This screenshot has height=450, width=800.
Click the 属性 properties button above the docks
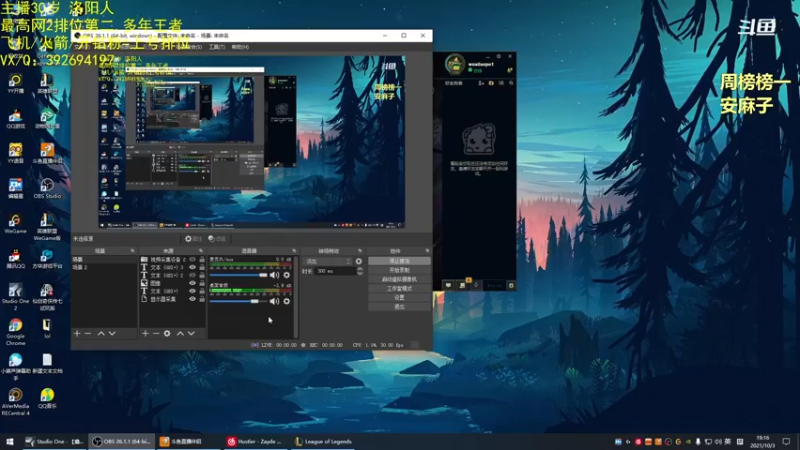coord(193,238)
